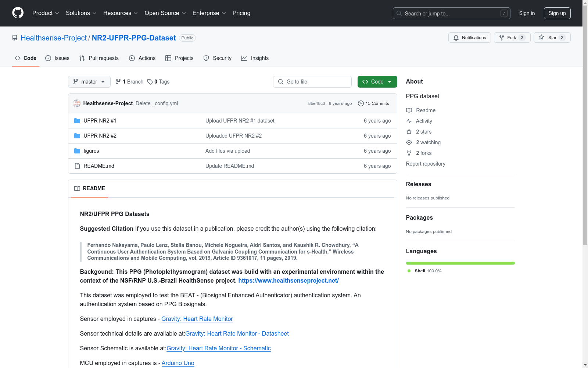The width and height of the screenshot is (588, 368).
Task: View the 2 stars link
Action: tap(419, 132)
